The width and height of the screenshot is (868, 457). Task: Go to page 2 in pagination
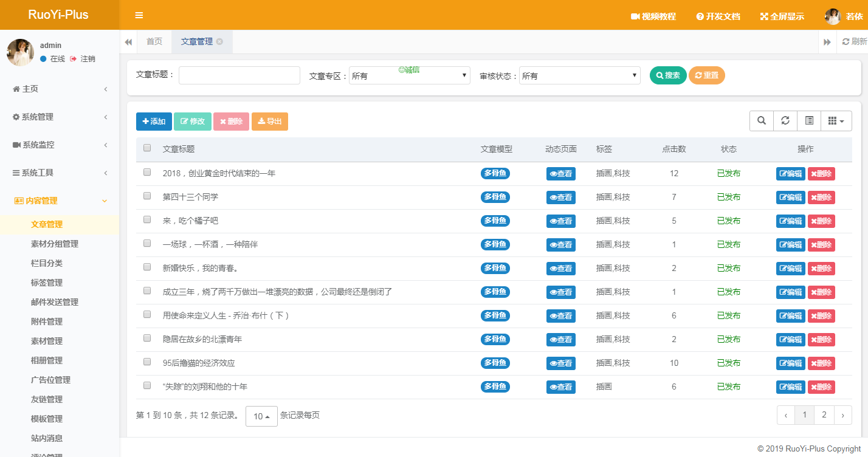point(824,415)
